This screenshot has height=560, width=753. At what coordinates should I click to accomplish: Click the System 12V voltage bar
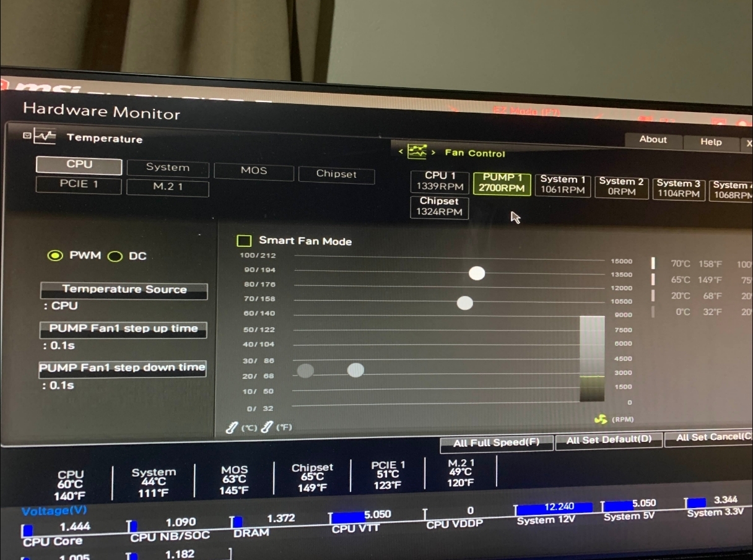pos(555,507)
